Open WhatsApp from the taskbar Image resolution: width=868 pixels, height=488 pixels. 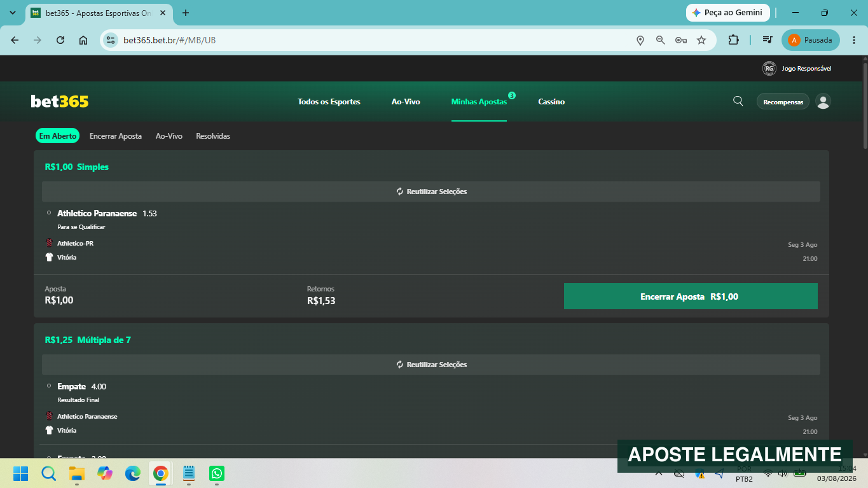pyautogui.click(x=217, y=473)
